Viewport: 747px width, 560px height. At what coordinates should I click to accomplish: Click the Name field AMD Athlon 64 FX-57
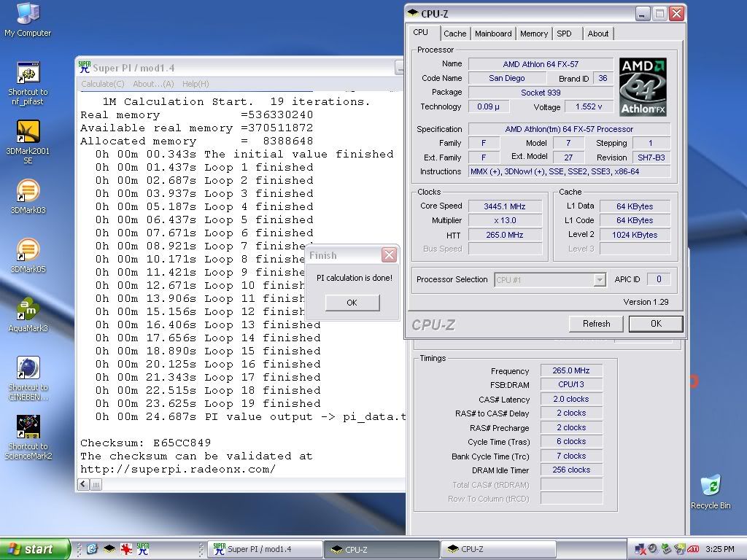[x=541, y=64]
